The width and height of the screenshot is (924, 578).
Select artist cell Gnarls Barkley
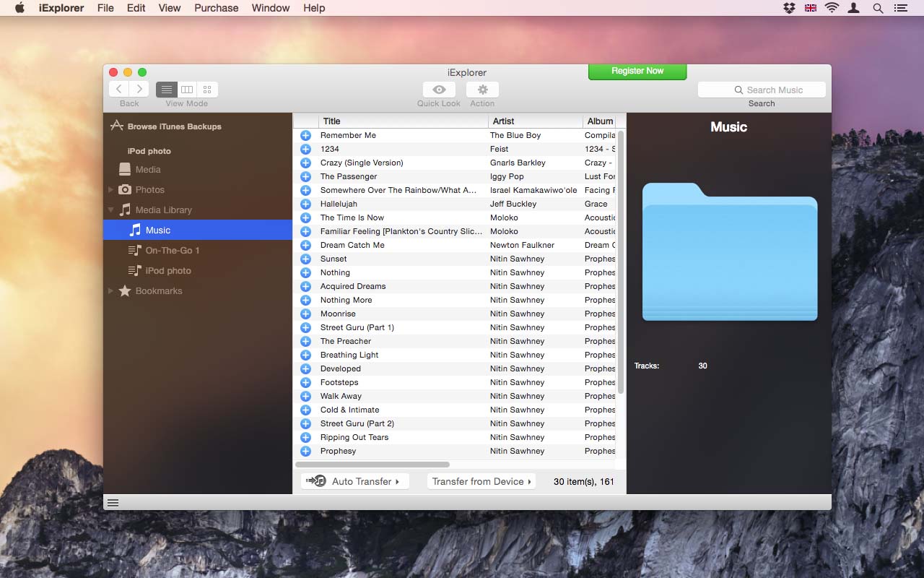tap(518, 163)
